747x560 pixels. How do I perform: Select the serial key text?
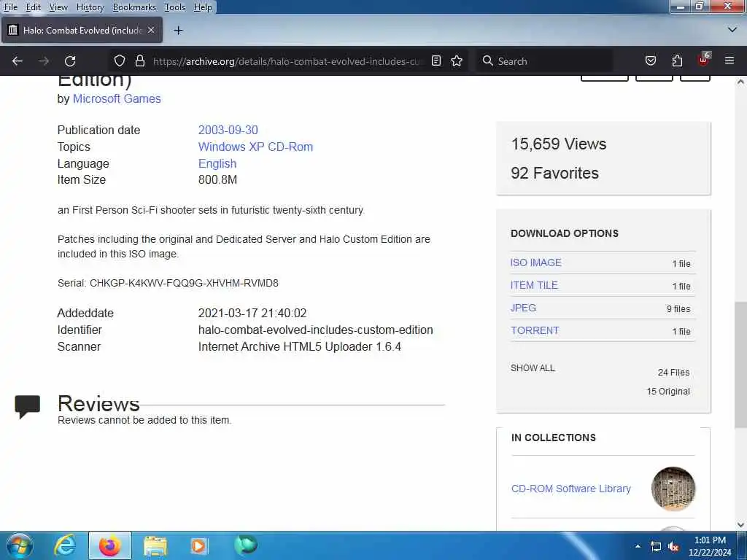[184, 283]
